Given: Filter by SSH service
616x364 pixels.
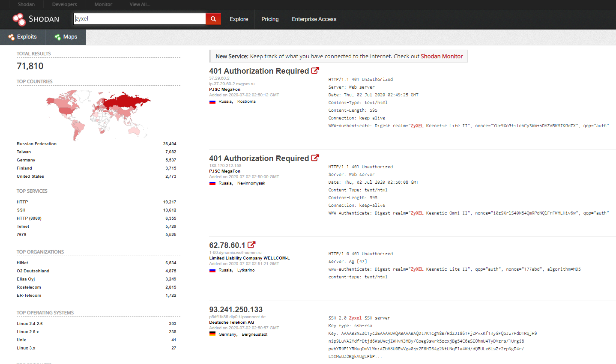Looking at the screenshot, I should point(21,210).
